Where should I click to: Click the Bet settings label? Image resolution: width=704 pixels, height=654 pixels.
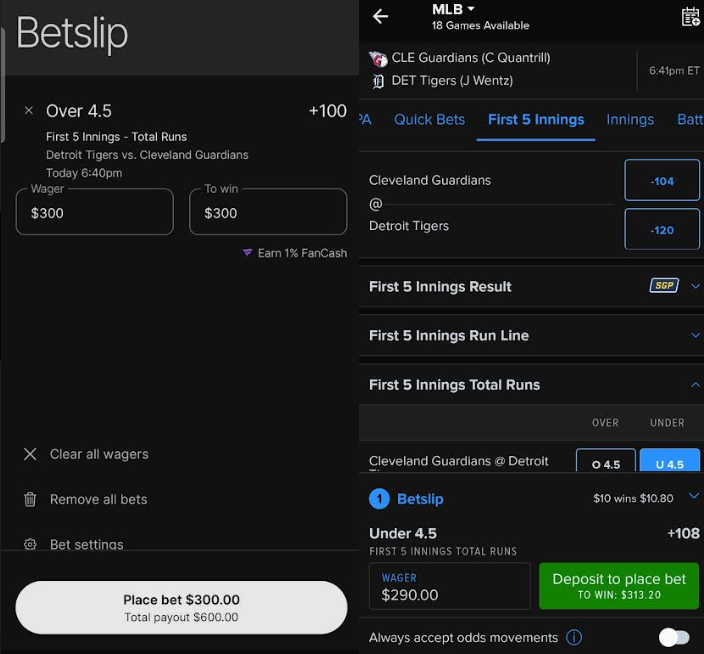87,544
